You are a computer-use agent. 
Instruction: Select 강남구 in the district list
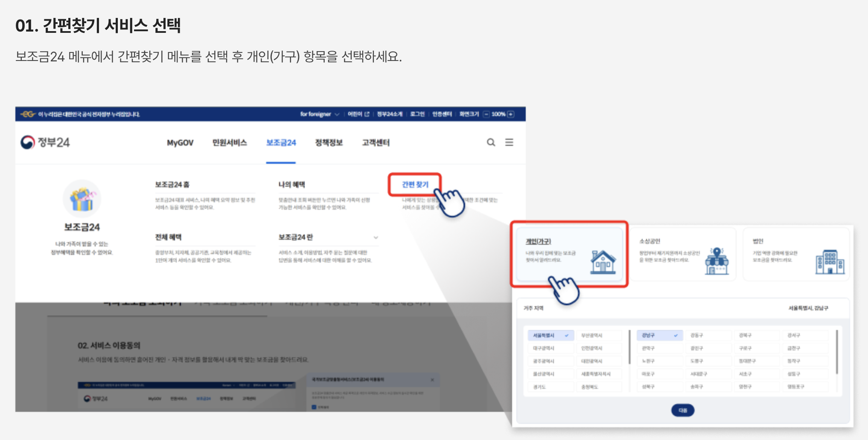point(660,336)
